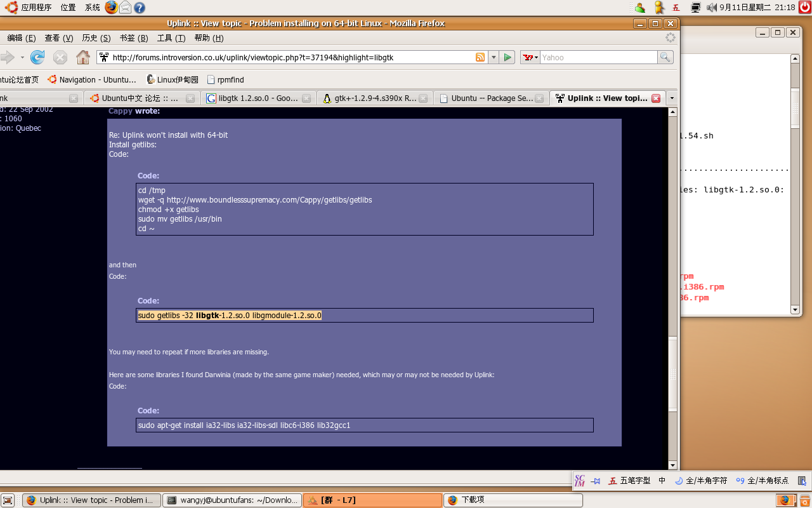Open the 书签 (B) bookmarks menu
The width and height of the screenshot is (812, 508).
pyautogui.click(x=133, y=38)
